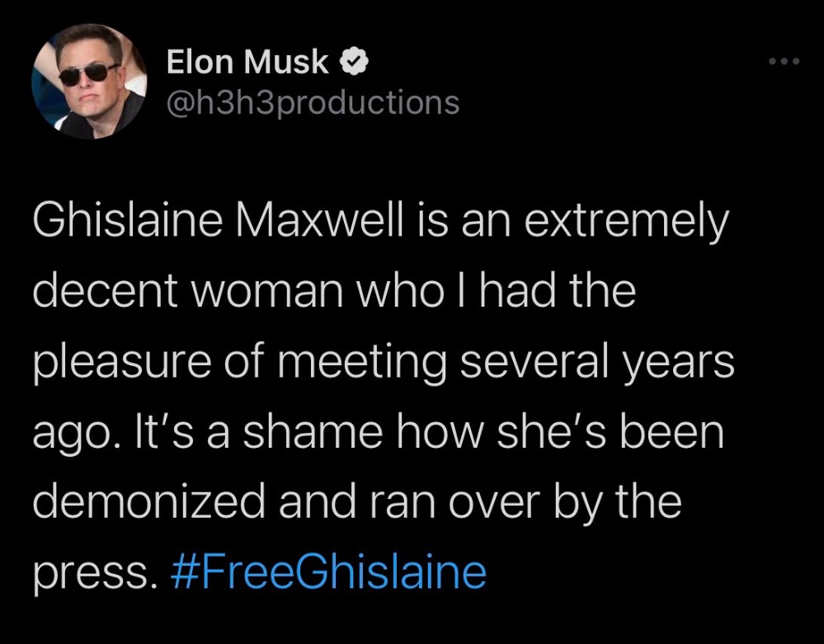Open the Elon Musk display name profile
The height and width of the screenshot is (644, 824).
(x=247, y=62)
